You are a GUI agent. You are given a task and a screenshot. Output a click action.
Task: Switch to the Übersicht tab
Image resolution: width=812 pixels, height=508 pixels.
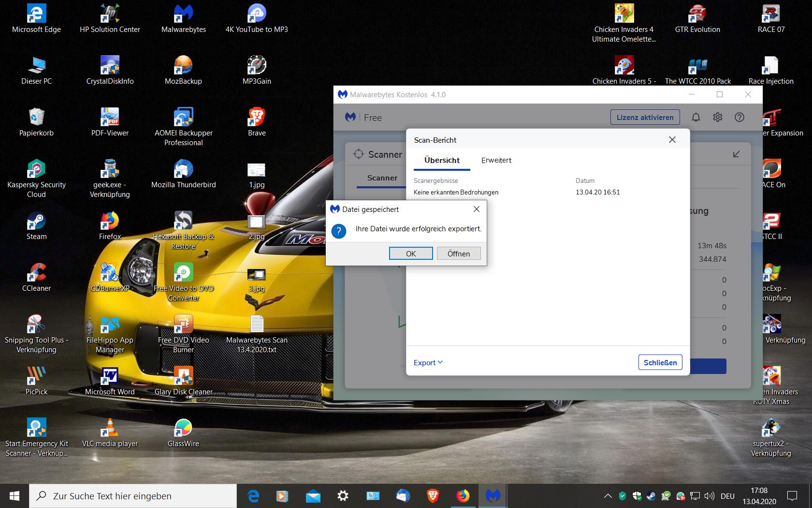pos(442,160)
